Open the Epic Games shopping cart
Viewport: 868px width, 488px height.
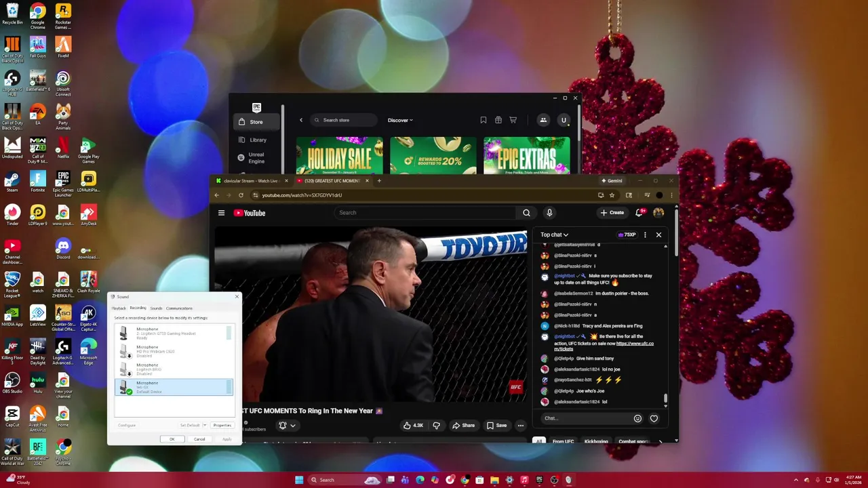tap(513, 120)
